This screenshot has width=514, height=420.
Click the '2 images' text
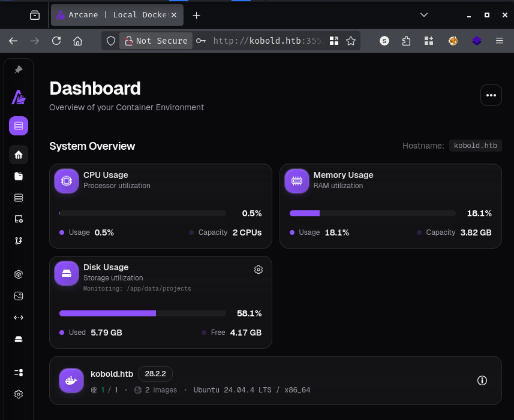pyautogui.click(x=161, y=390)
